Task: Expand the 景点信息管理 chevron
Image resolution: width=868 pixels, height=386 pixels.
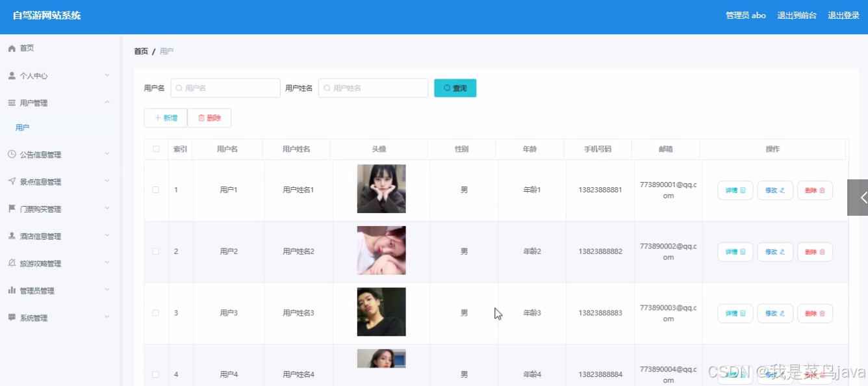Action: coord(107,182)
